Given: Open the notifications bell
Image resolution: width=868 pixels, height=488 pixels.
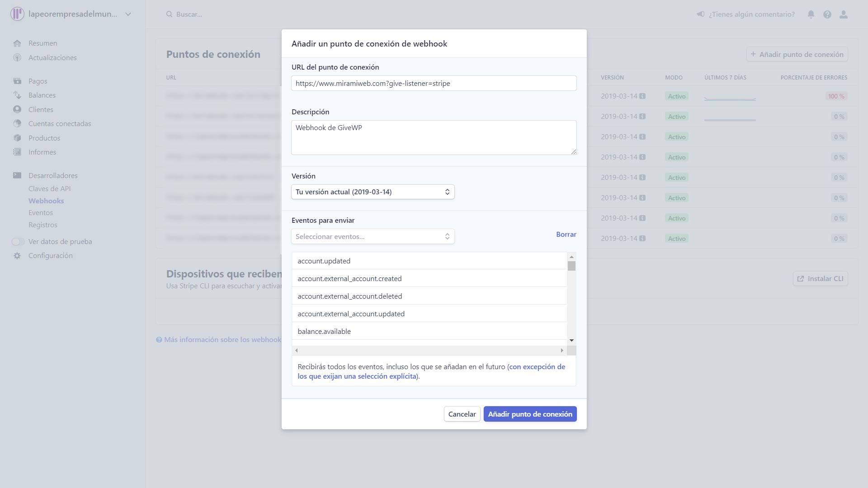Looking at the screenshot, I should (x=811, y=14).
